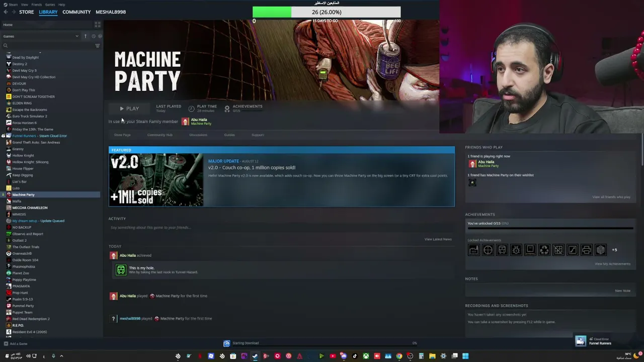This screenshot has height=362, width=644.
Task: Click the first locked achievement icon
Action: tap(473, 250)
